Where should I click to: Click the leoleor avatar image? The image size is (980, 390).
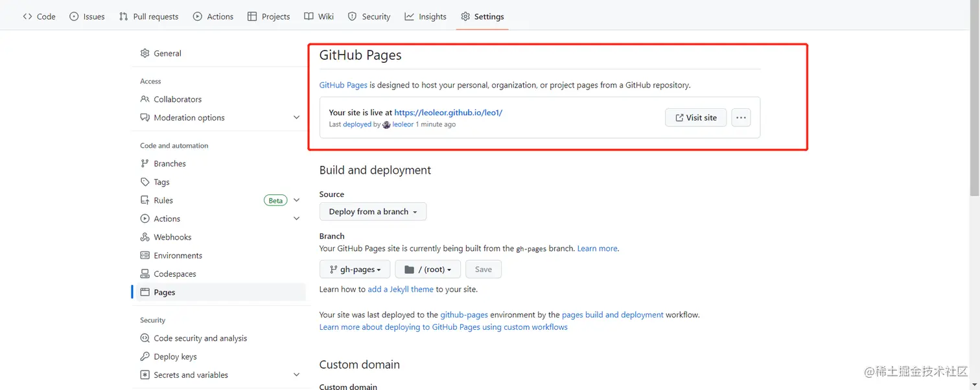point(387,124)
